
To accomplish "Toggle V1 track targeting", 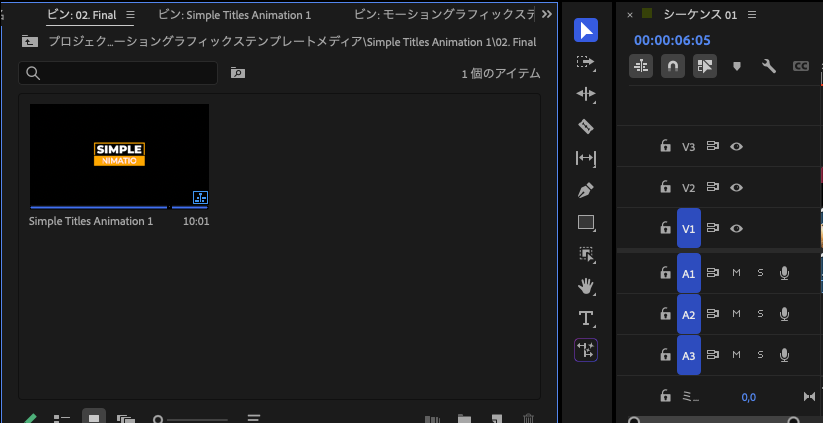I will pyautogui.click(x=689, y=228).
